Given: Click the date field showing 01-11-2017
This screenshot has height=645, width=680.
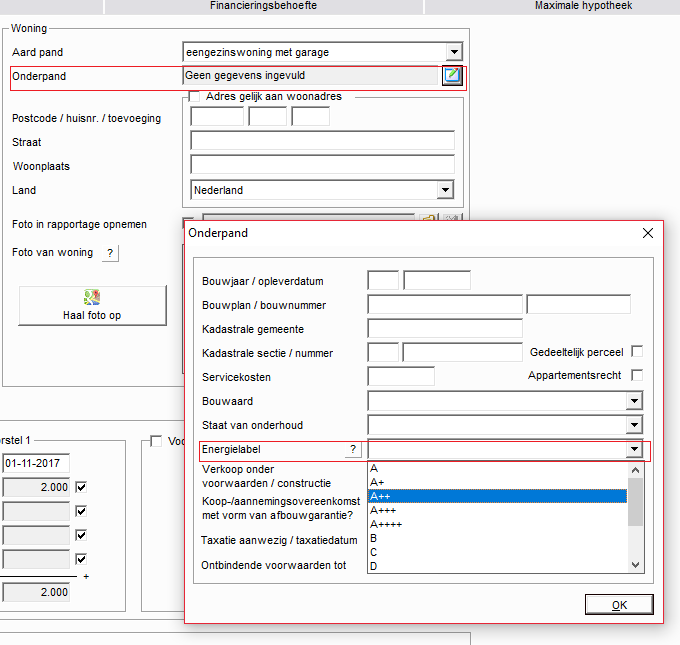Looking at the screenshot, I should click(36, 463).
